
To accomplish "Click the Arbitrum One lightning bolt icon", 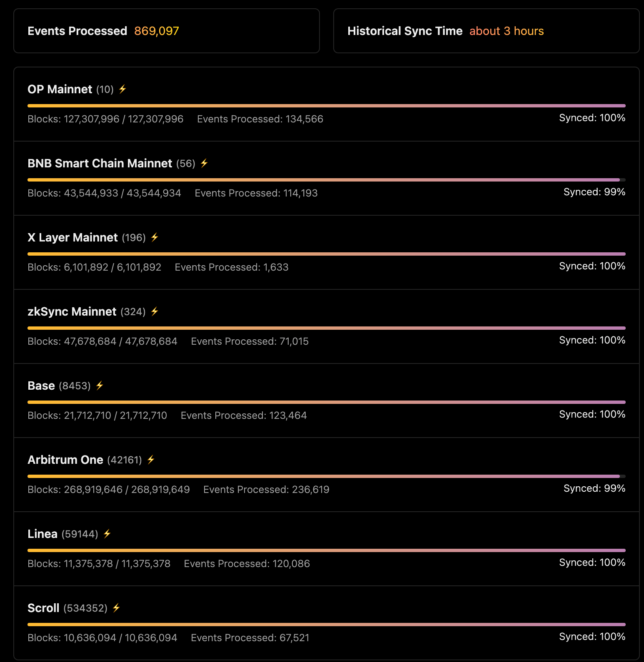I will point(151,460).
